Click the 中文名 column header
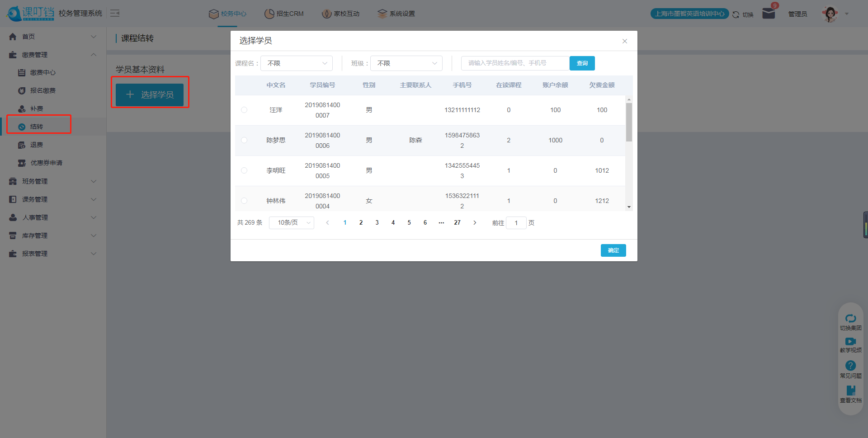 276,85
